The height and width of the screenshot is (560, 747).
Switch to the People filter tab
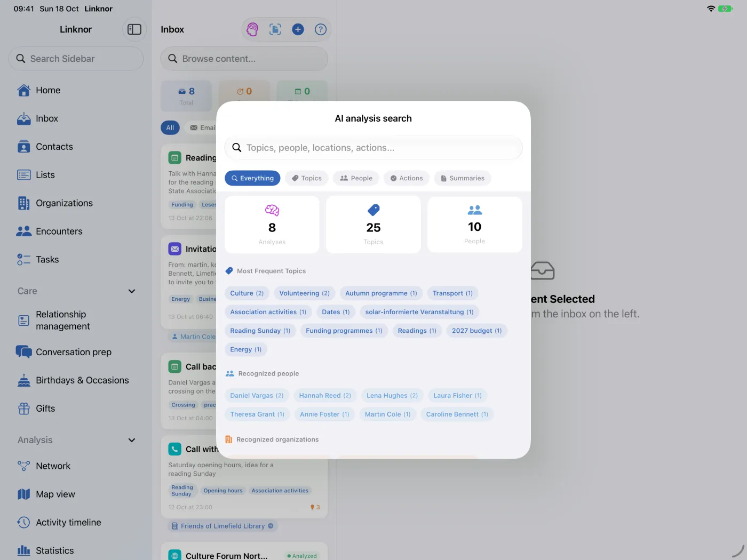point(356,178)
